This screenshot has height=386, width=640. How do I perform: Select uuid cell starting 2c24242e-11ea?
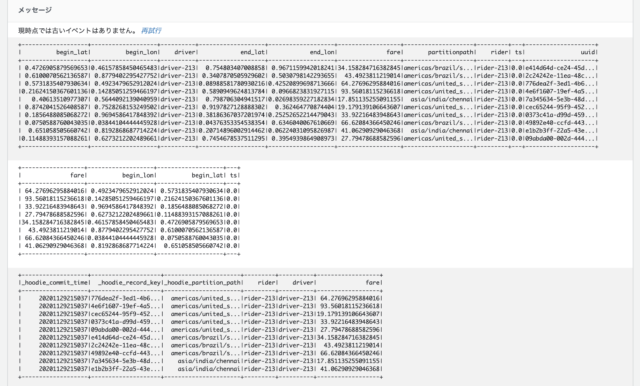tap(560, 75)
